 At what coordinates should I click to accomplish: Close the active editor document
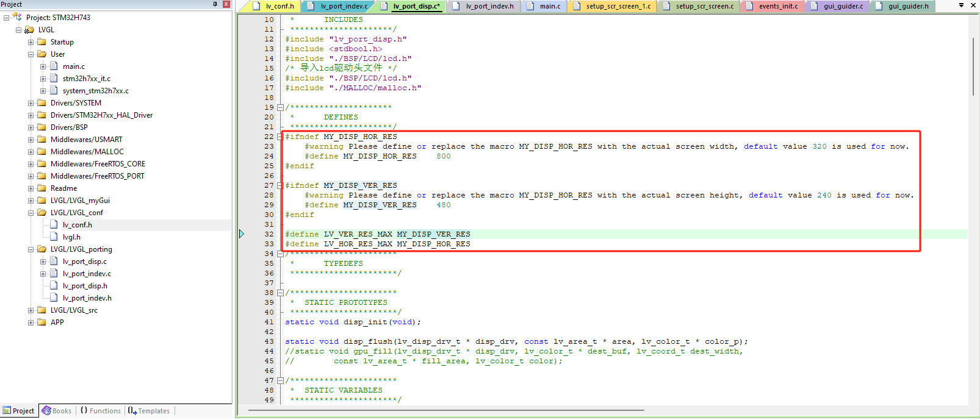[973, 5]
